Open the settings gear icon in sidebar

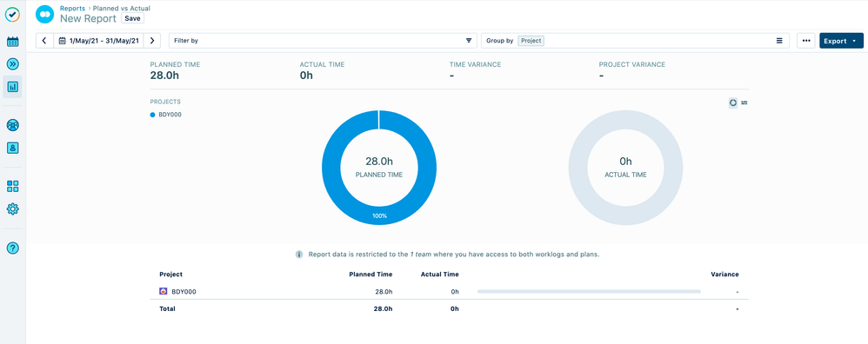12,209
